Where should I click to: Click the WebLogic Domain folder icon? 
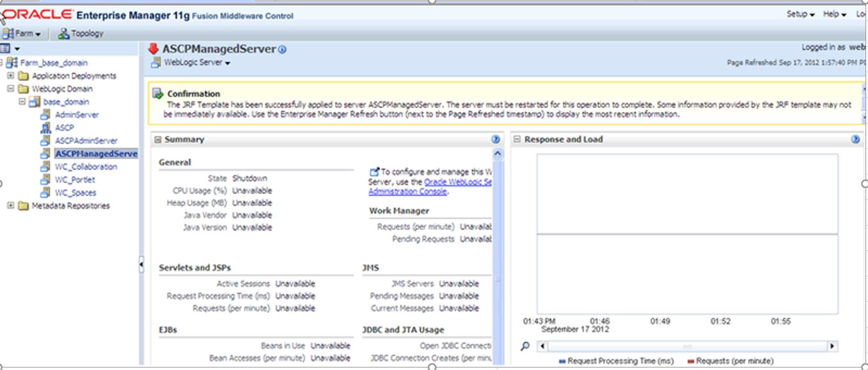[x=23, y=89]
